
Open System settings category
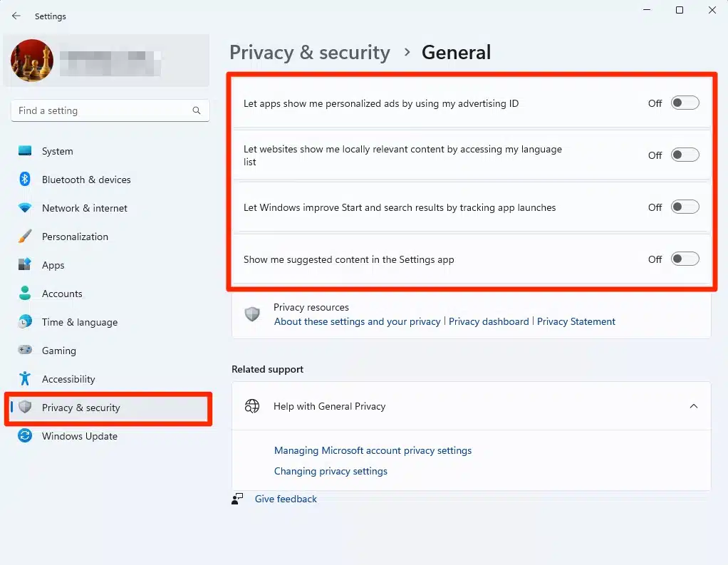coord(108,151)
